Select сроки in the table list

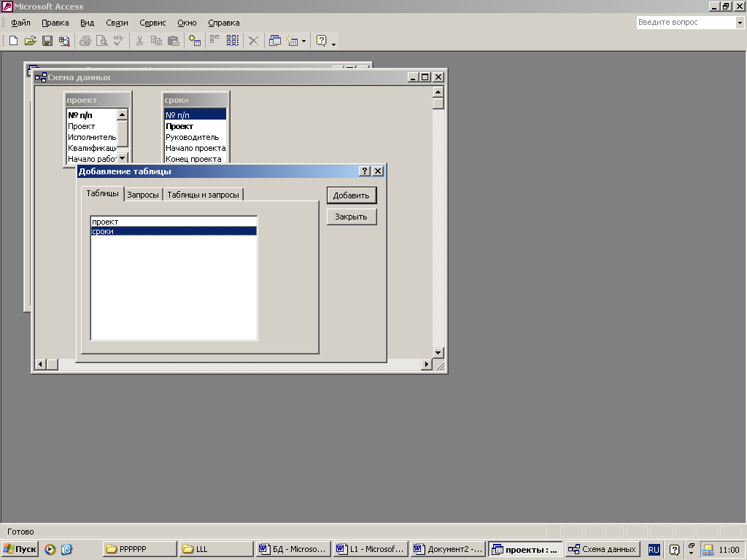[174, 231]
